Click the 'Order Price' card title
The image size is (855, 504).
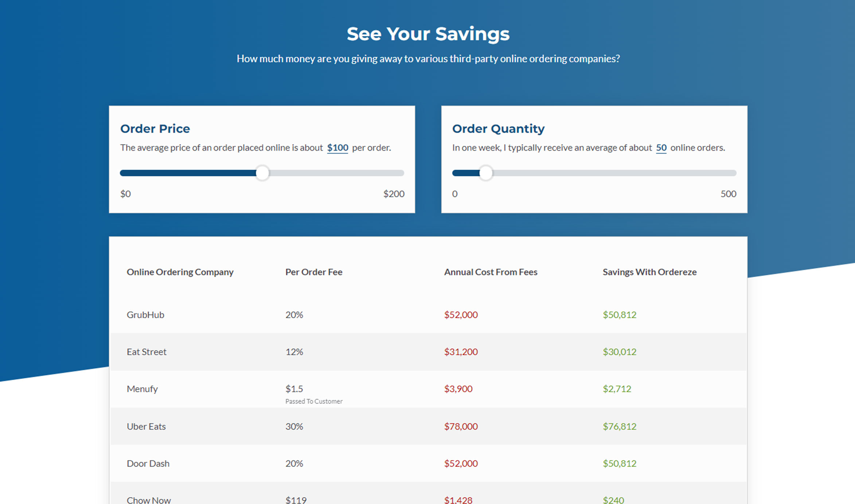[155, 129]
